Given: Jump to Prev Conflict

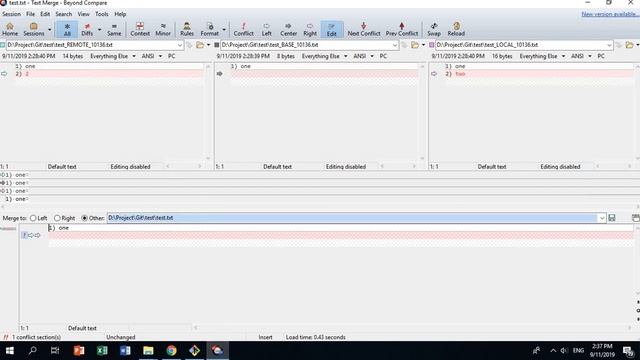Looking at the screenshot, I should tap(402, 29).
